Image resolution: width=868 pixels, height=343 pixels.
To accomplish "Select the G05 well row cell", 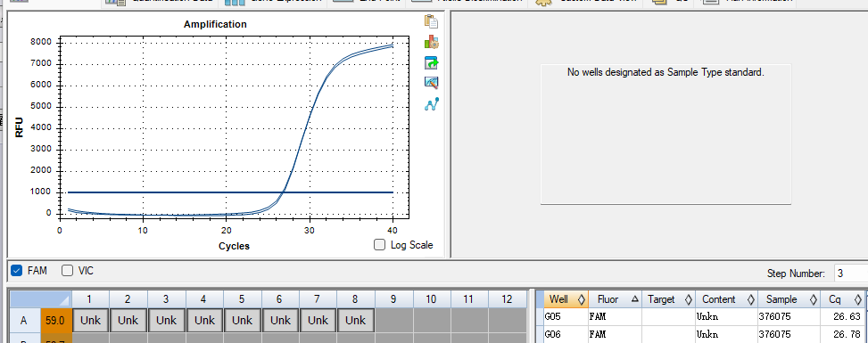I will click(x=566, y=317).
